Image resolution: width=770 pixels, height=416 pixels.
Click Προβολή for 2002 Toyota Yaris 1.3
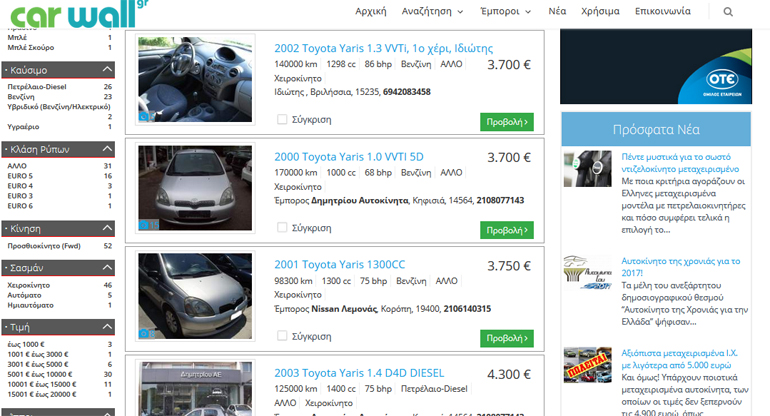(x=507, y=122)
